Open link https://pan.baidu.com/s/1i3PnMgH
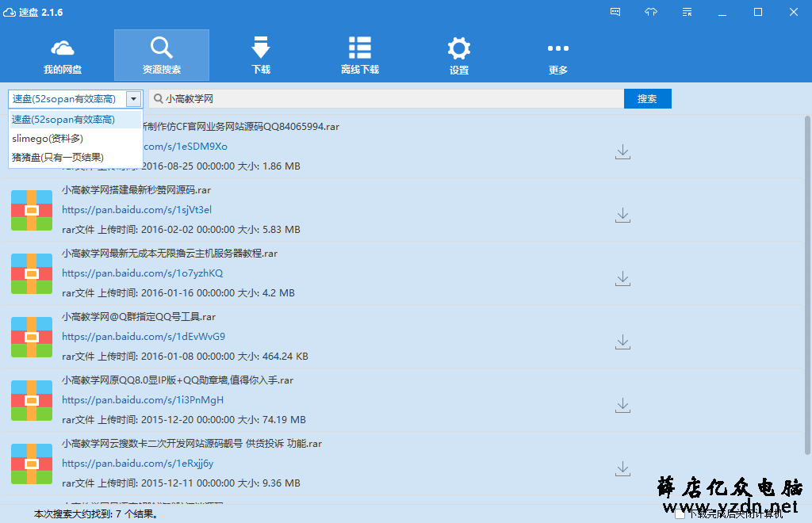812x523 pixels. click(x=143, y=400)
